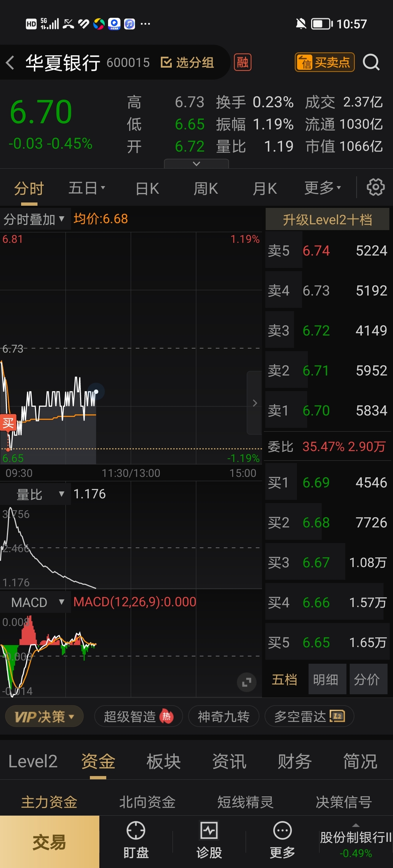The height and width of the screenshot is (868, 393).
Task: Switch to 资金 section tab
Action: click(x=98, y=761)
